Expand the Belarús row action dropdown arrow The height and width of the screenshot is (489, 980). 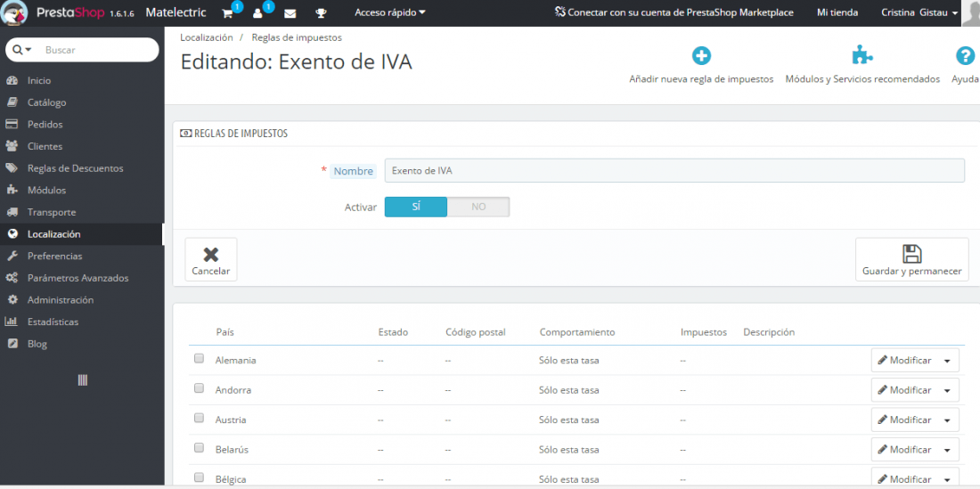(947, 450)
